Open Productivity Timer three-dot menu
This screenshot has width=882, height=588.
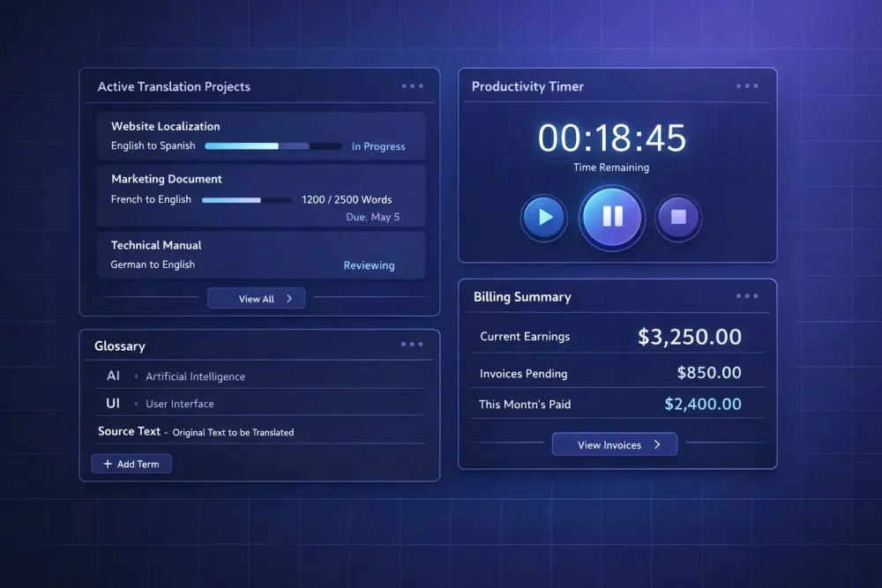746,86
